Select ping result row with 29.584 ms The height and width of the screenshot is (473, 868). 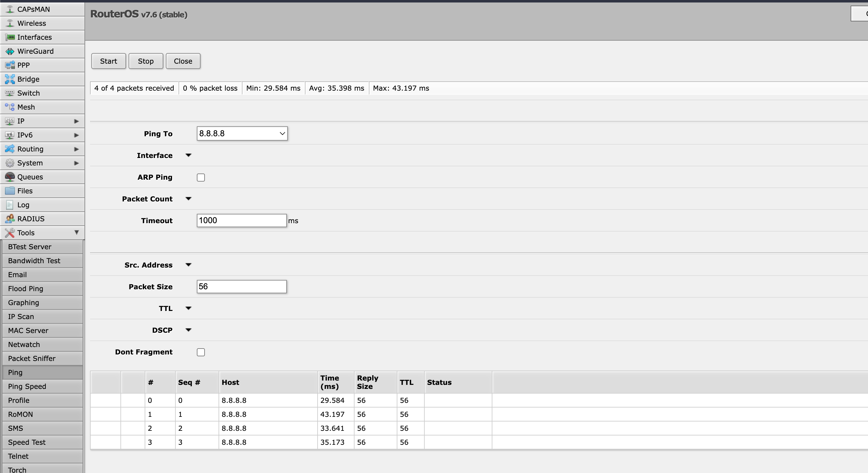[479, 401]
